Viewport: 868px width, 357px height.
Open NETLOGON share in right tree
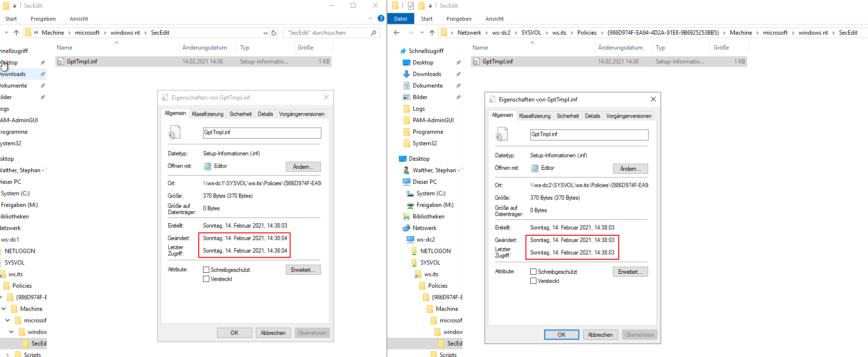pos(435,251)
